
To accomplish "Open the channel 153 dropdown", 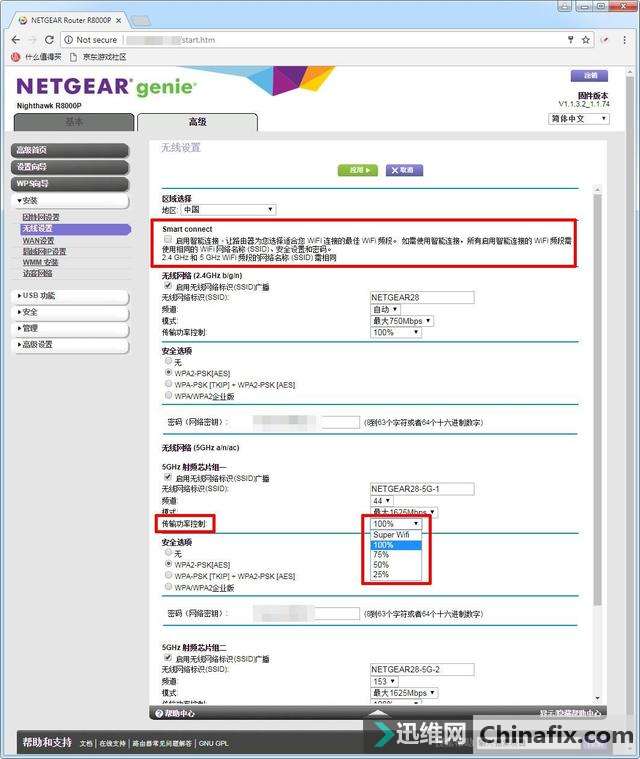I will (384, 681).
